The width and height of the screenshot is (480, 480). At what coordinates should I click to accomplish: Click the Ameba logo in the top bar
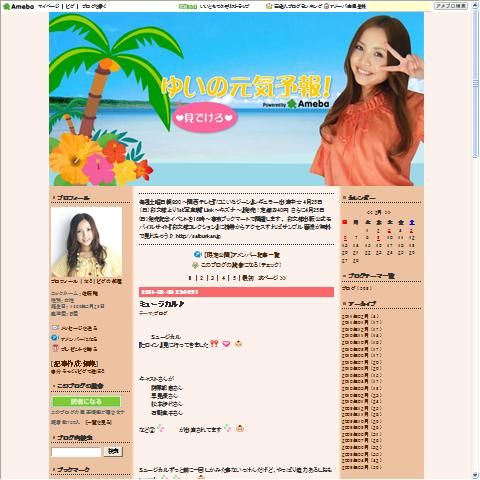click(18, 6)
